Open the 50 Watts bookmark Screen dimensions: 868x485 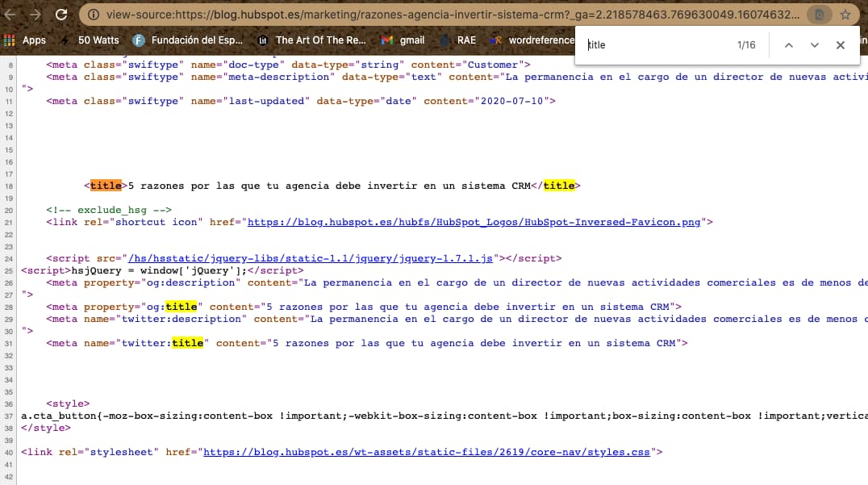pyautogui.click(x=90, y=40)
